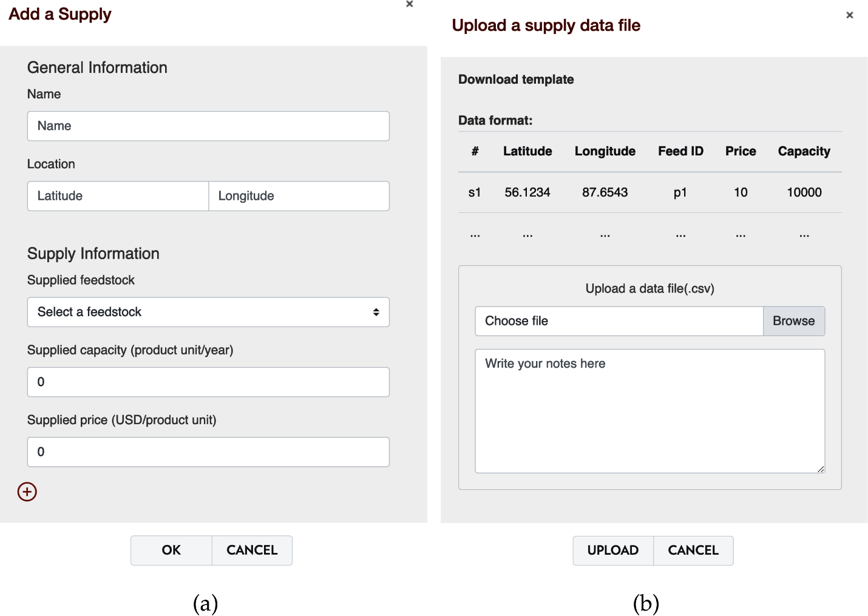The height and width of the screenshot is (616, 868).
Task: Click the Download template link
Action: (x=516, y=80)
